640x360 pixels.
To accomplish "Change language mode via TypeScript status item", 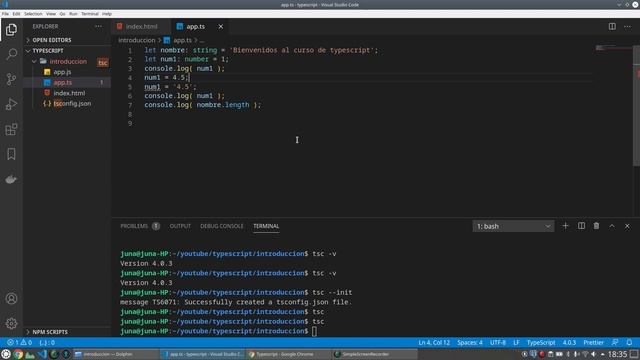I will point(541,342).
